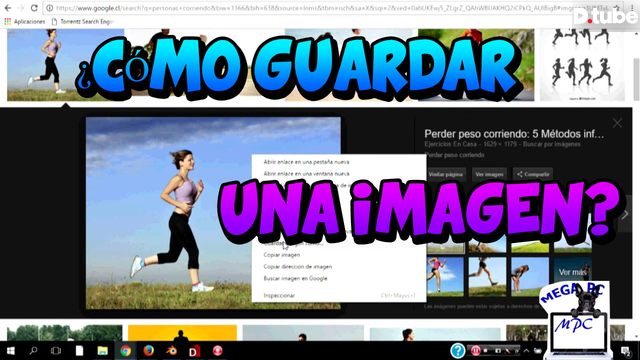This screenshot has height=360, width=640.
Task: Select 'Buscar imagen en Google' menu entry
Action: click(x=295, y=278)
